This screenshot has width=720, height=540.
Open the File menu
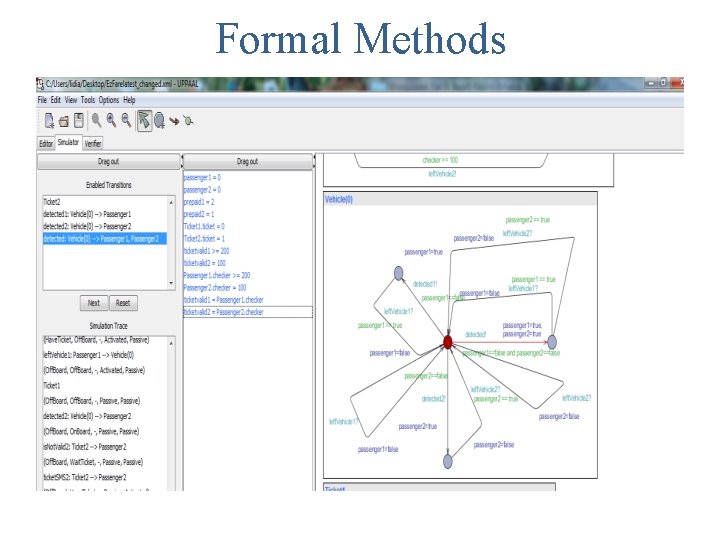(x=42, y=100)
